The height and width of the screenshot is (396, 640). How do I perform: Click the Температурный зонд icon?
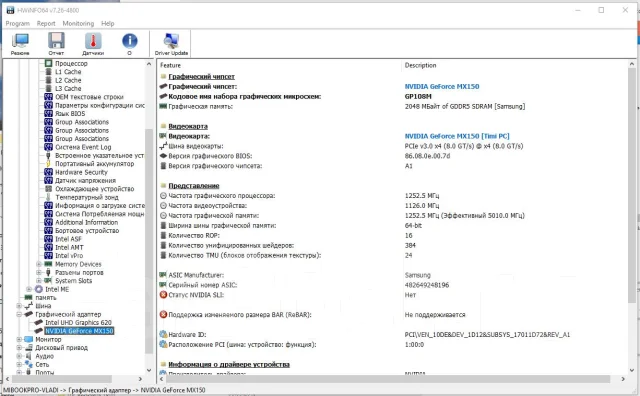49,197
